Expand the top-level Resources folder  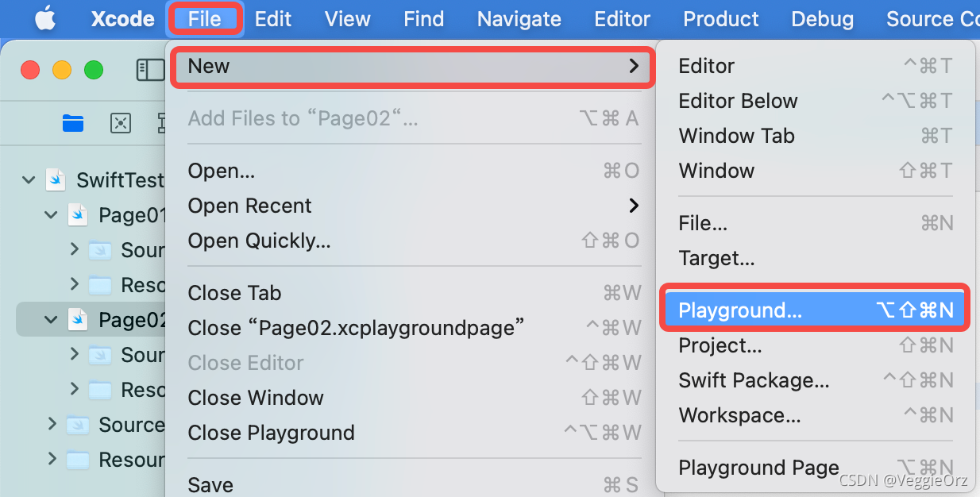52,459
